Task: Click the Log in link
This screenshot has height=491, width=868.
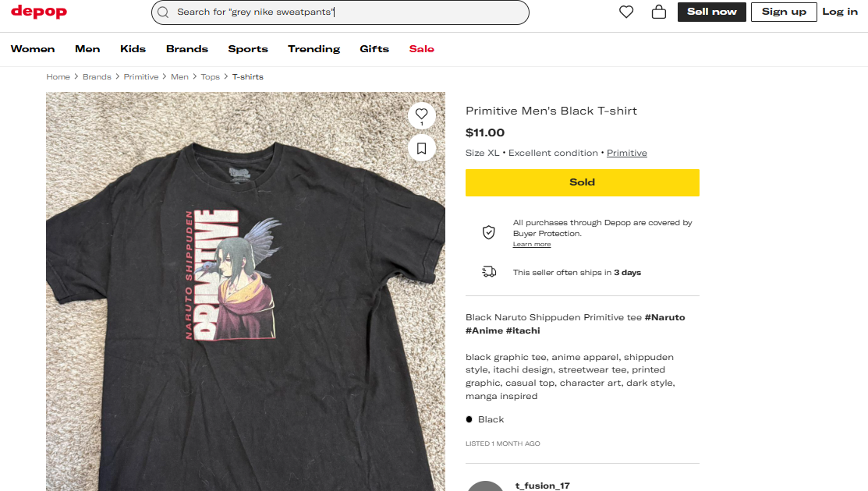Action: pyautogui.click(x=840, y=12)
